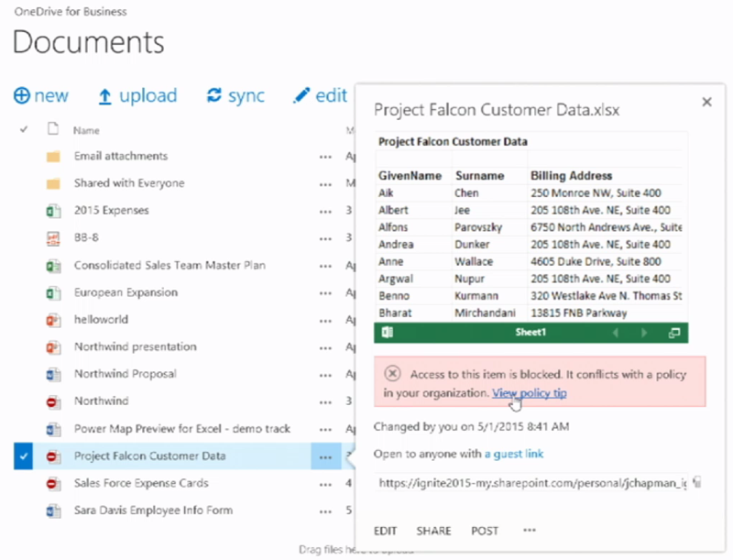Choose POST in the callout footer
733x560 pixels.
(485, 531)
